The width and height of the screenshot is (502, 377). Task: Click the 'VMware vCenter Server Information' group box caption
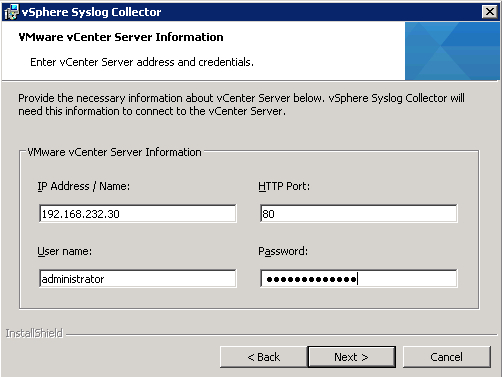pyautogui.click(x=114, y=152)
